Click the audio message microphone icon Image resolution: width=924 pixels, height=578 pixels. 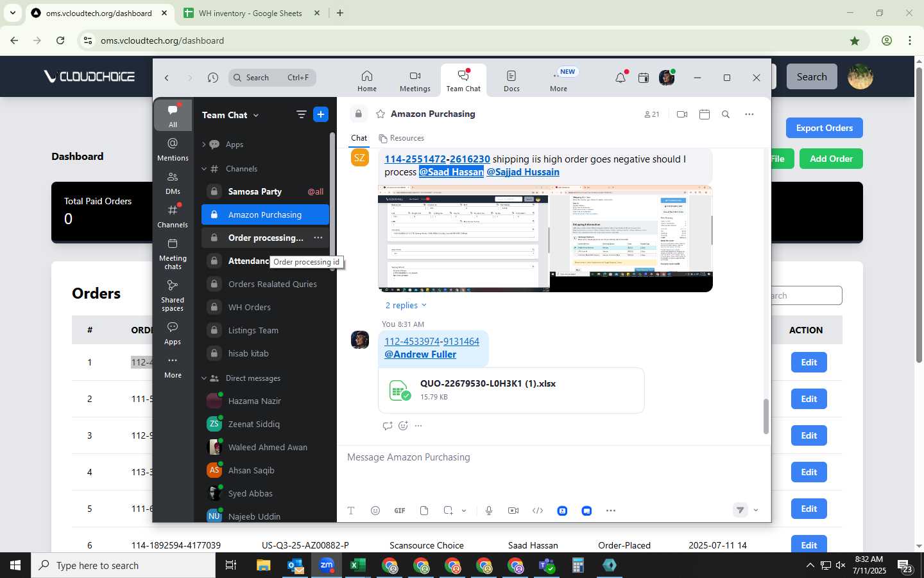[489, 511]
